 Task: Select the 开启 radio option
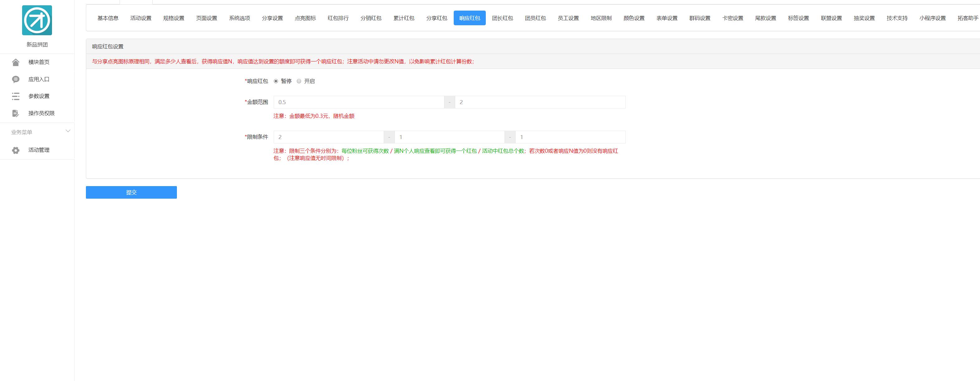[299, 81]
